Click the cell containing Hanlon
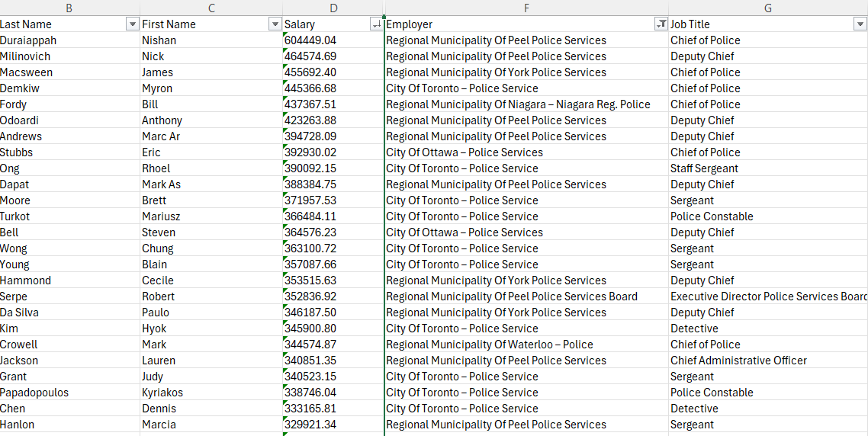This screenshot has width=868, height=436. pyautogui.click(x=69, y=425)
